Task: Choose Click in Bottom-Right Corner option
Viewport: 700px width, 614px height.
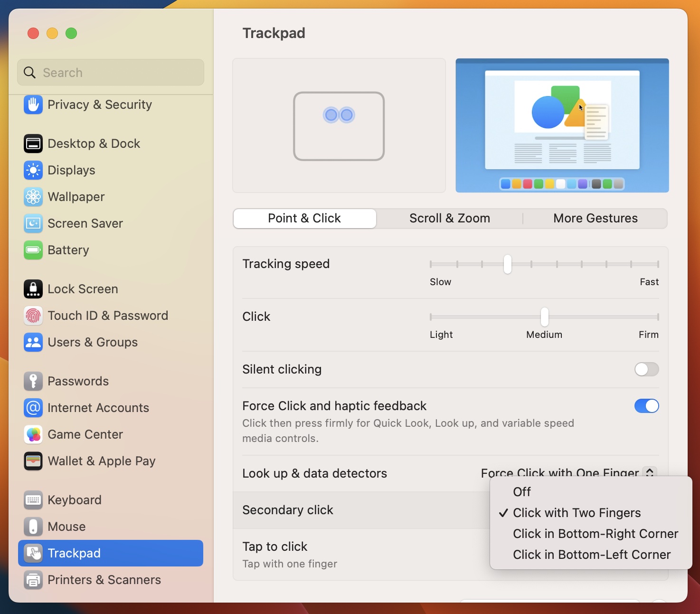Action: [x=595, y=534]
